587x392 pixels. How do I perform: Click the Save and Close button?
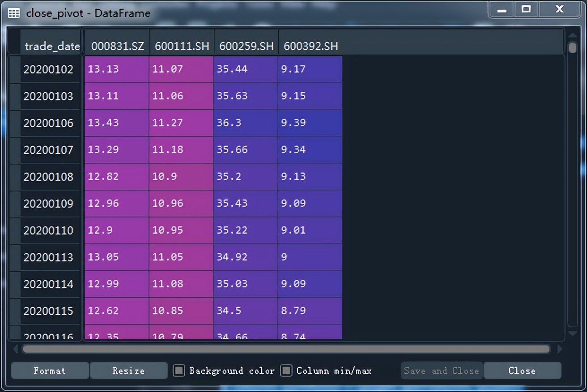click(442, 371)
